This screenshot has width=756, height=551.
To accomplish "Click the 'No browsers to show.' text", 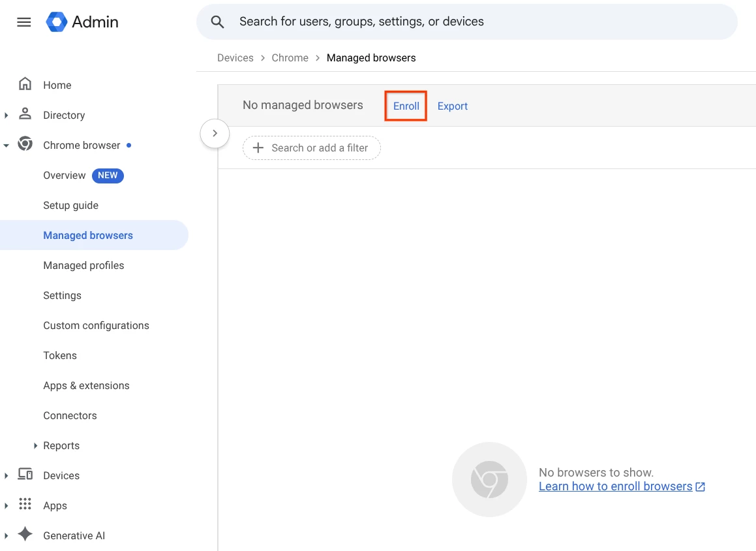I will (x=596, y=473).
